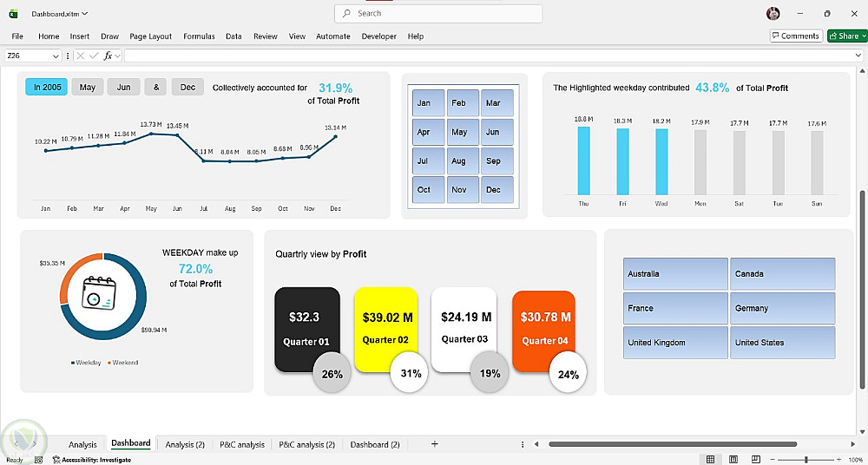The width and height of the screenshot is (868, 465).
Task: Open the user profile avatar
Action: coord(773,14)
